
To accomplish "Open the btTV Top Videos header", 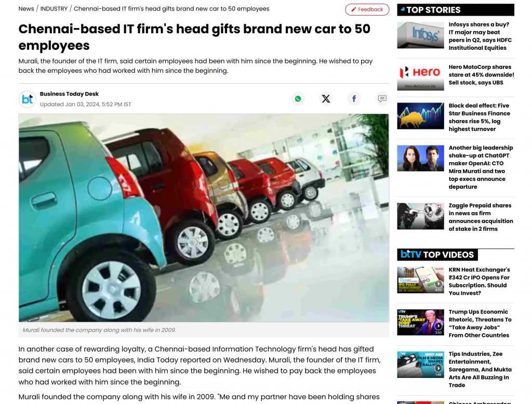I will (x=437, y=255).
